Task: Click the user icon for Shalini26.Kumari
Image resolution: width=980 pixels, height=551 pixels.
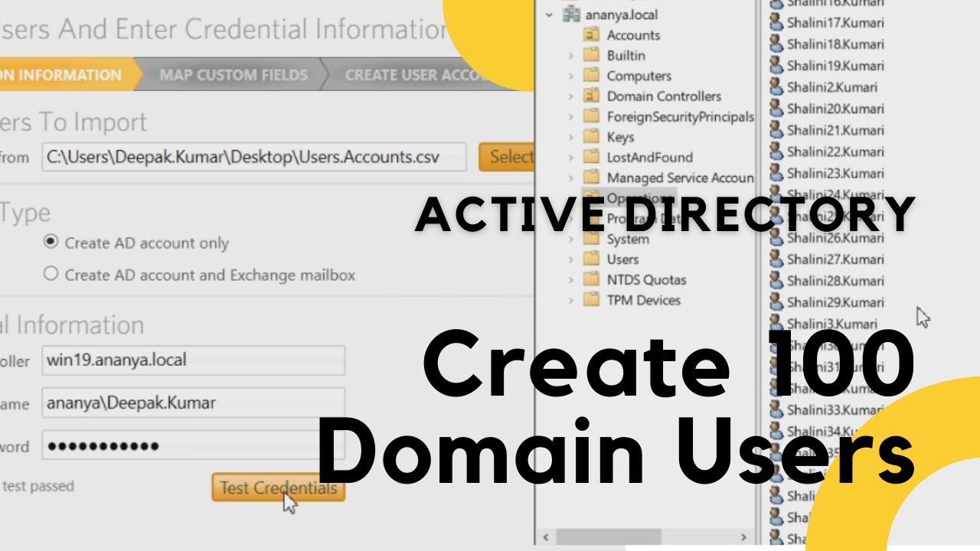Action: [776, 237]
